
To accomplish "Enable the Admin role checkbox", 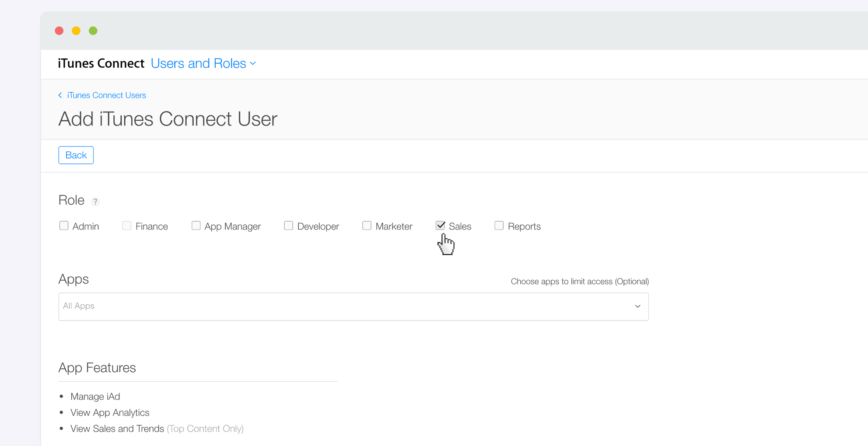I will (64, 226).
